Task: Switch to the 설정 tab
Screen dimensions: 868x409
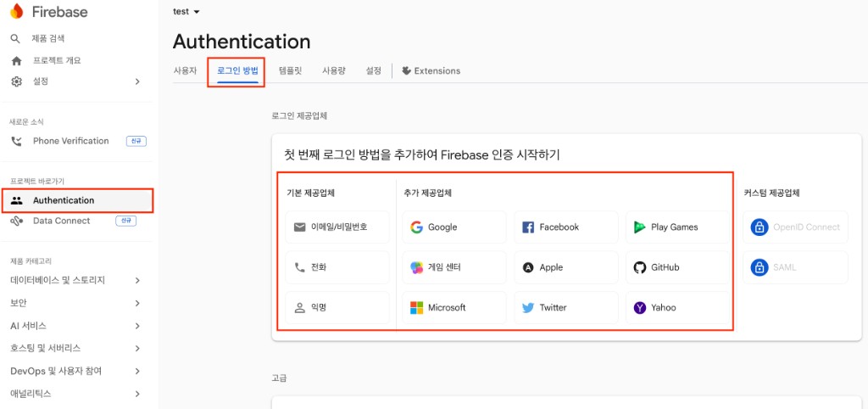Action: point(374,71)
